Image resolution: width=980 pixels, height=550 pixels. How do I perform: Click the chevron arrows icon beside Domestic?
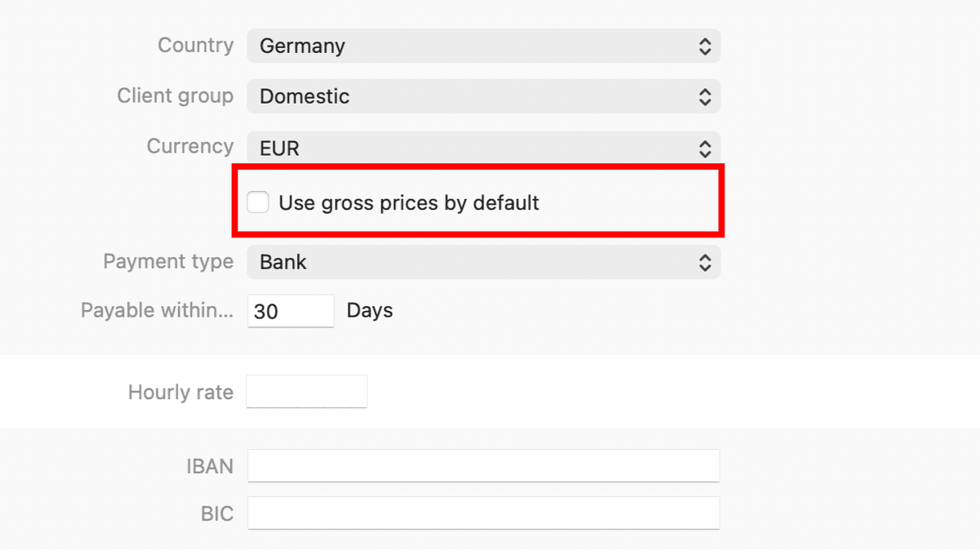(705, 97)
